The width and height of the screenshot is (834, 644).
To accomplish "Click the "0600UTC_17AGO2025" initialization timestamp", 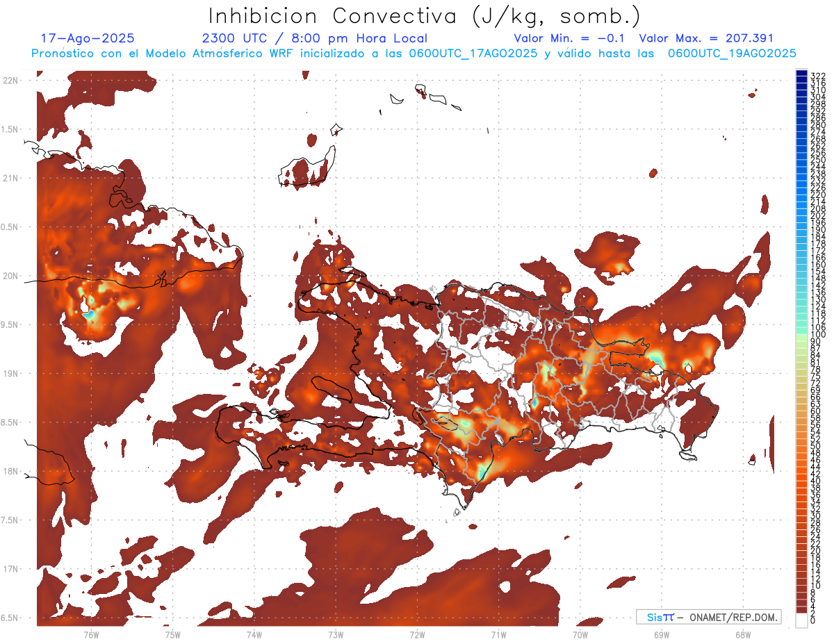I will point(472,53).
